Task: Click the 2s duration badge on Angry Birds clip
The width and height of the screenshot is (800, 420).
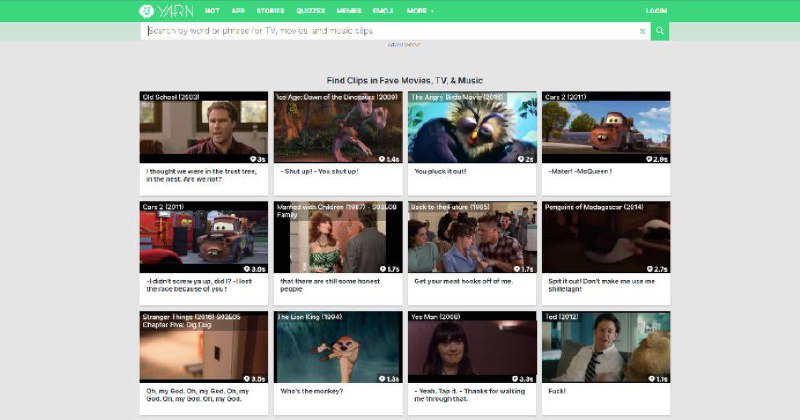Action: (x=526, y=159)
